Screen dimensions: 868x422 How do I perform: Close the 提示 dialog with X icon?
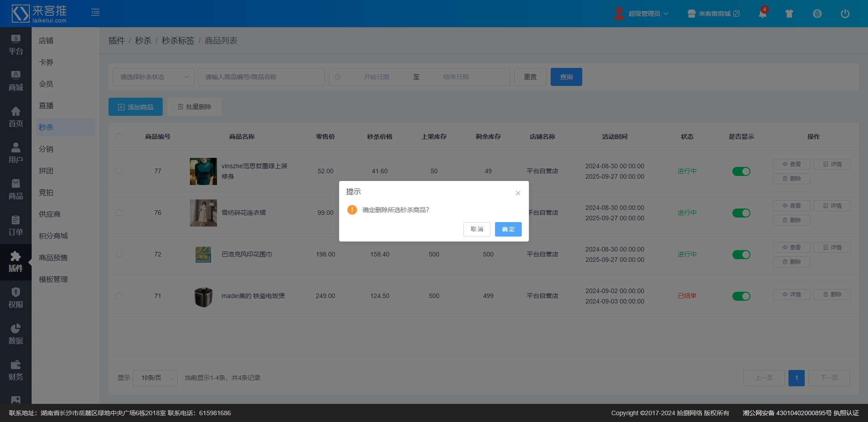(x=518, y=193)
